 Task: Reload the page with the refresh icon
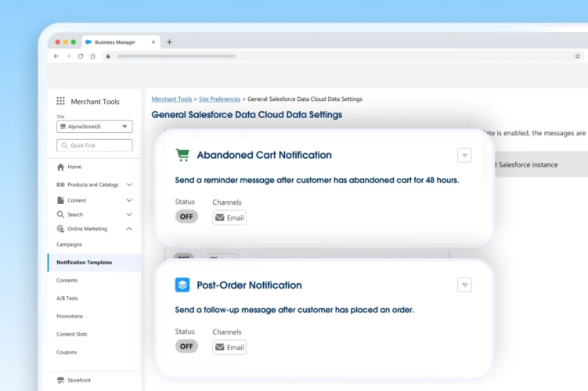tap(81, 56)
